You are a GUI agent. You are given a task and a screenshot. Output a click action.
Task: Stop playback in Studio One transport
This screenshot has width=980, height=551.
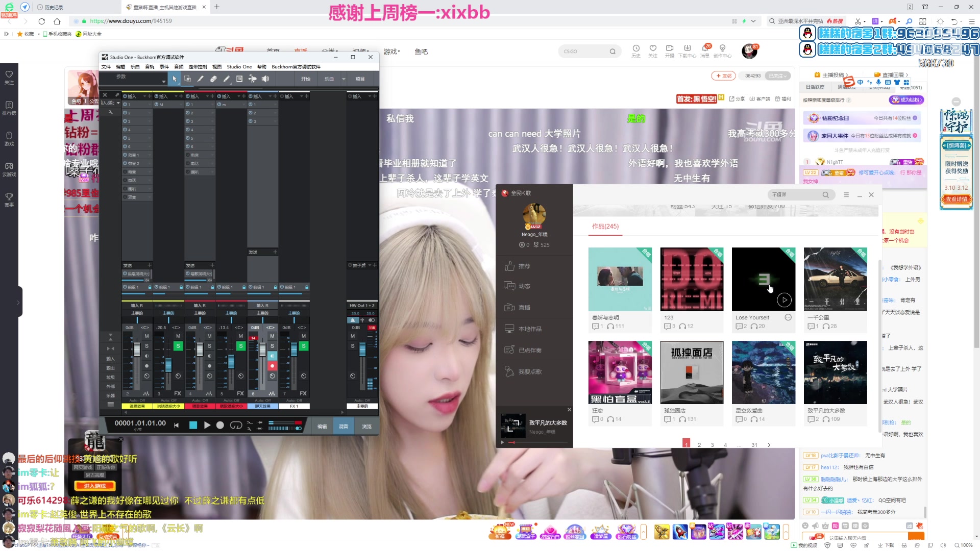click(x=193, y=425)
